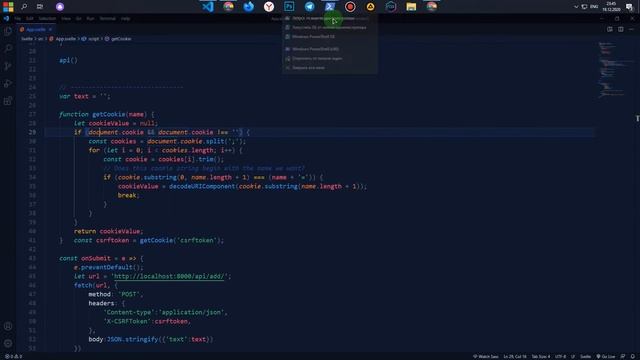Click the feedback icon in the status bar

click(623, 356)
